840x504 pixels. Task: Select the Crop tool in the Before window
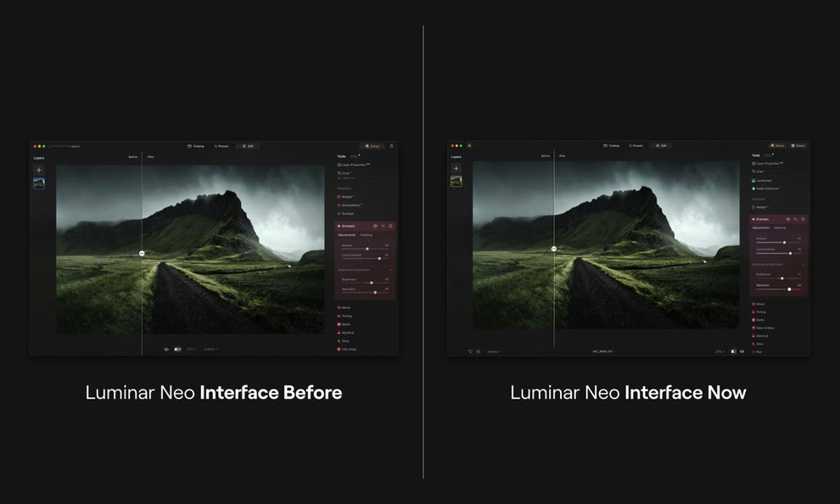(344, 173)
